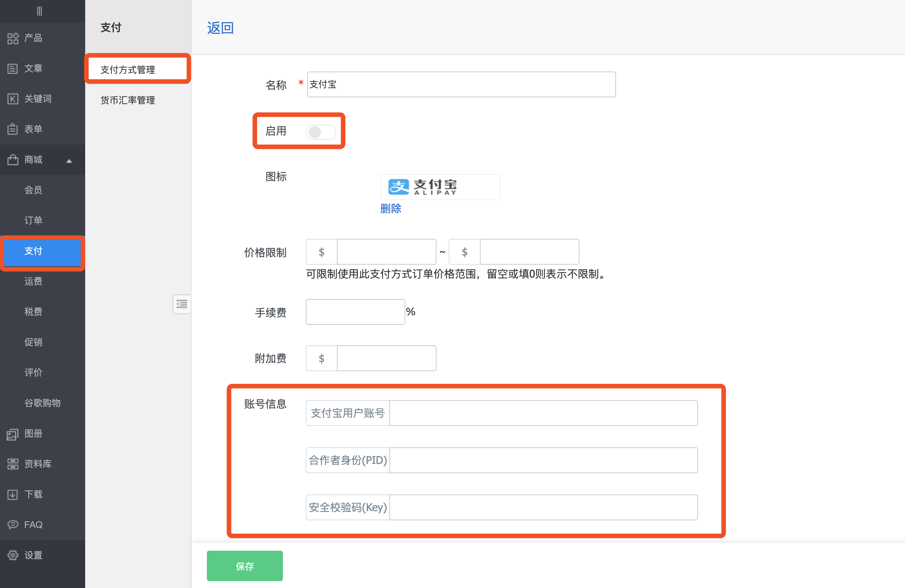Open the 文章 section
Image resolution: width=905 pixels, height=588 pixels.
coord(34,68)
